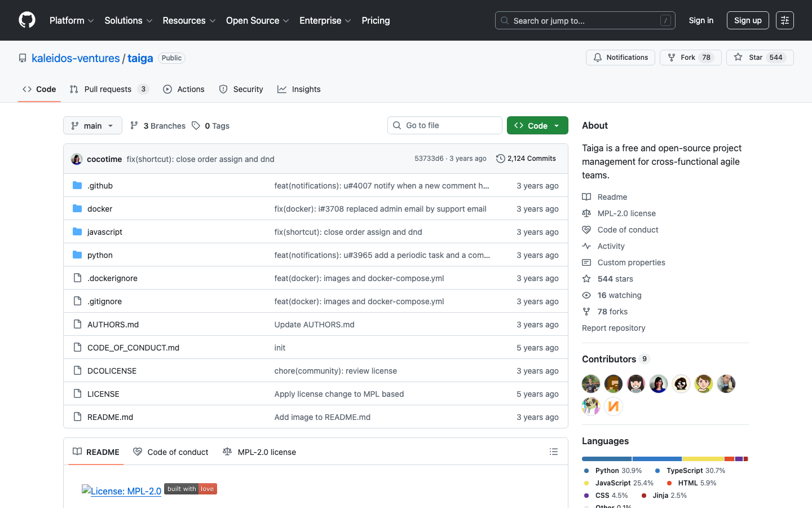
Task: Expand the main branch dropdown
Action: click(92, 125)
